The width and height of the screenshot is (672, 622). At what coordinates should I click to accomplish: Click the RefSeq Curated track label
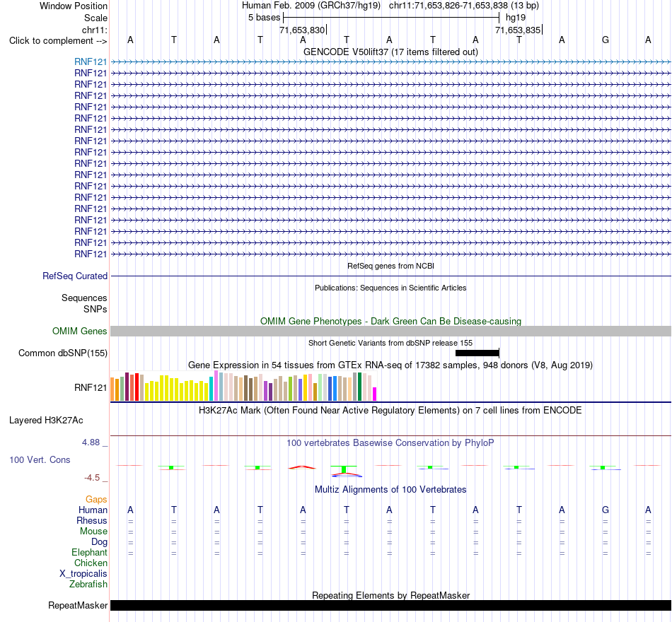pyautogui.click(x=75, y=276)
